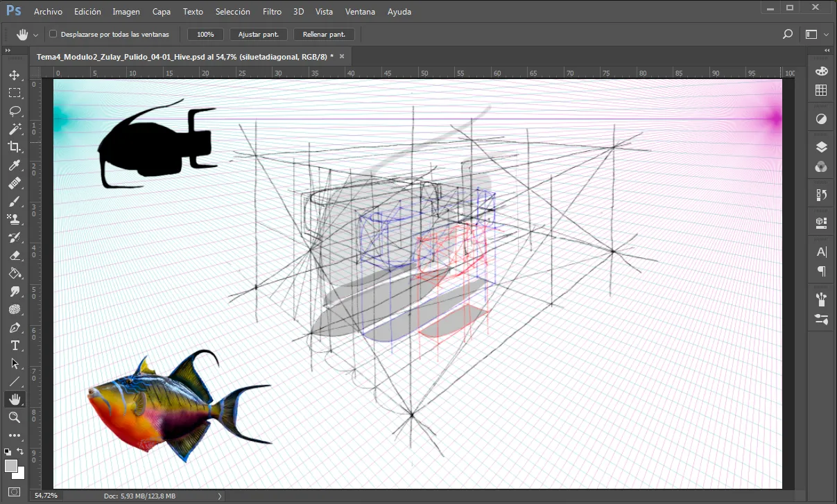This screenshot has width=837, height=504.
Task: Select the Move tool
Action: click(x=15, y=75)
